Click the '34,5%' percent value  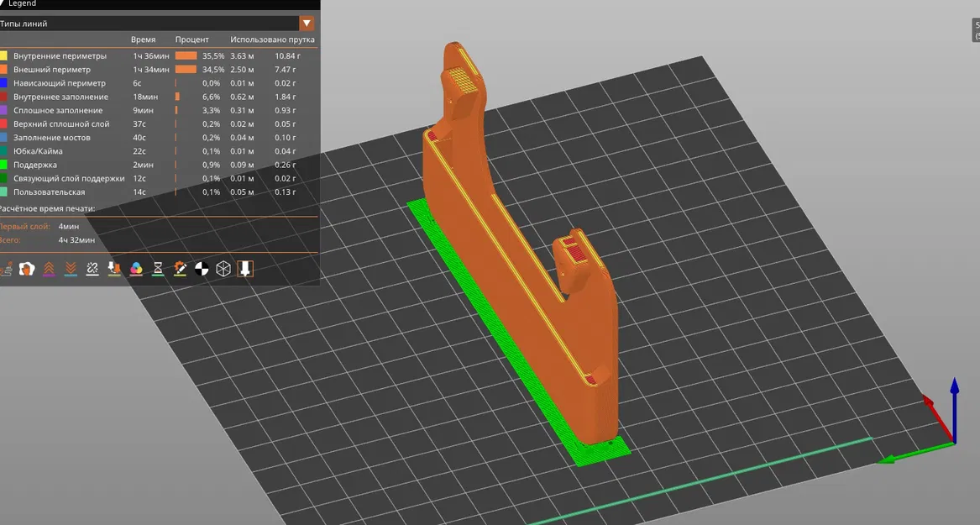pyautogui.click(x=213, y=70)
